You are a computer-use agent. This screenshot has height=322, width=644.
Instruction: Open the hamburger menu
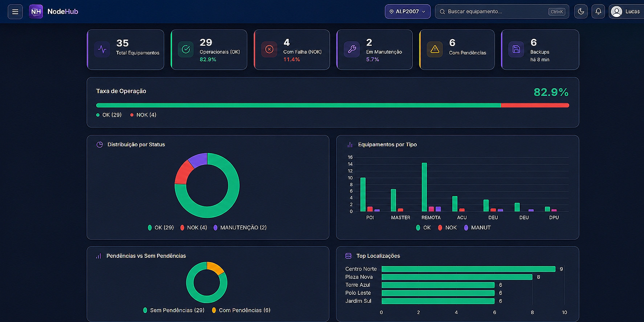[15, 12]
